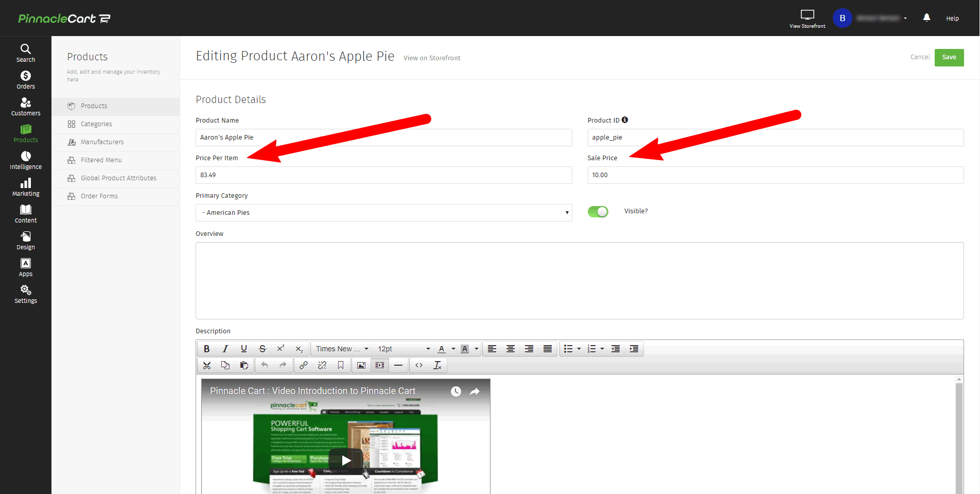Open Primary Category dropdown

pyautogui.click(x=383, y=213)
